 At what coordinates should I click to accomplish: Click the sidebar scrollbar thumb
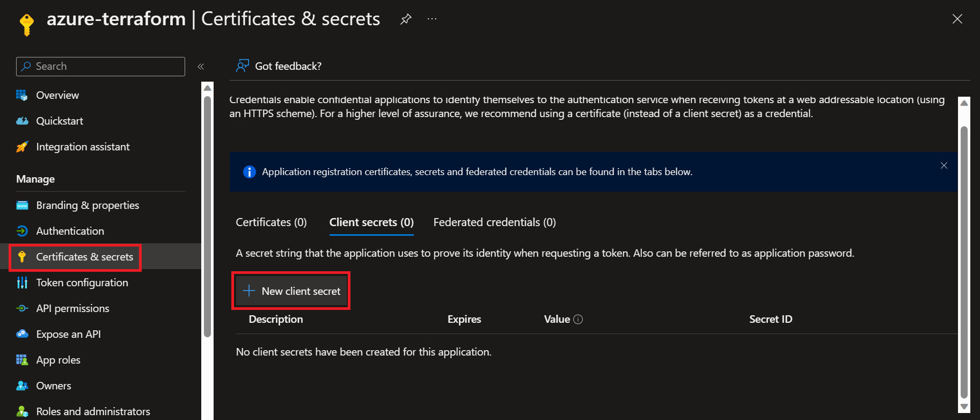click(x=208, y=216)
